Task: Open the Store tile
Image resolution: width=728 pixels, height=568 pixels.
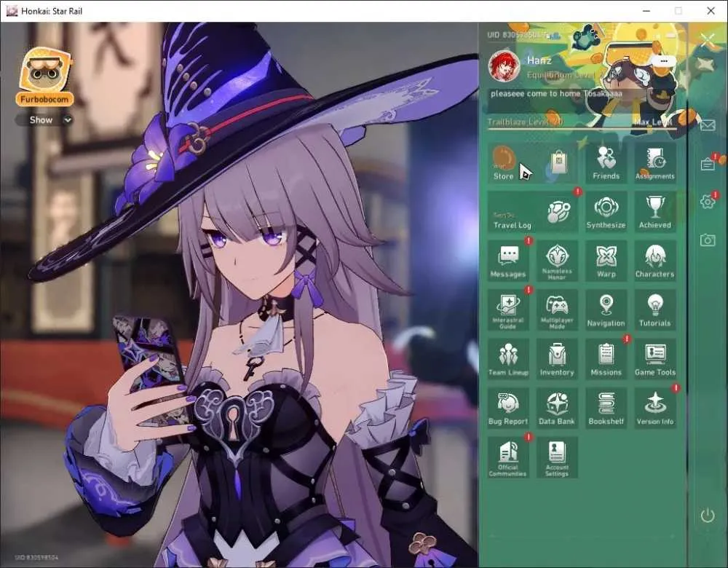Action: [533, 162]
